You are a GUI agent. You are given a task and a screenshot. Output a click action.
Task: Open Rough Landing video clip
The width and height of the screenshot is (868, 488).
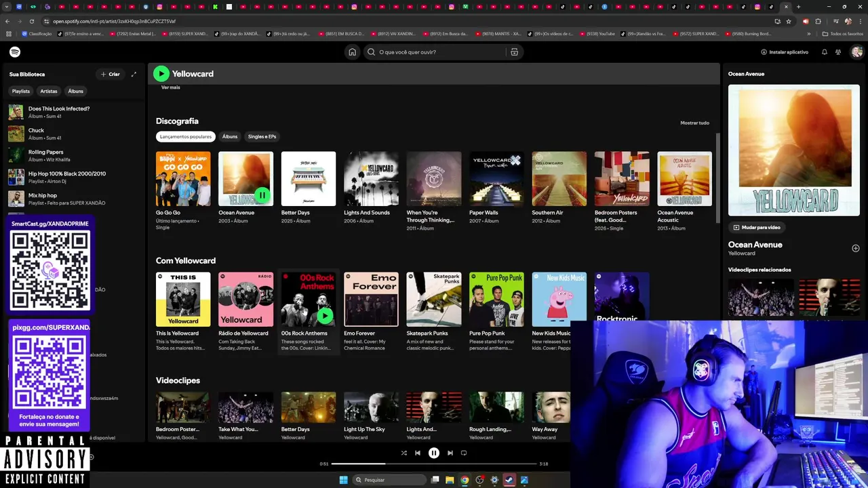(496, 407)
